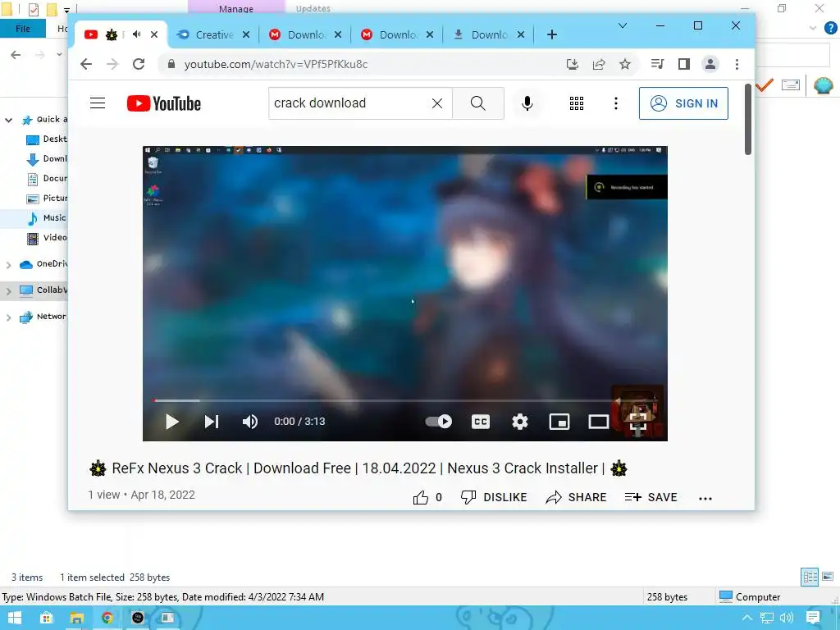Enable miniplayer mode
840x630 pixels.
point(559,422)
